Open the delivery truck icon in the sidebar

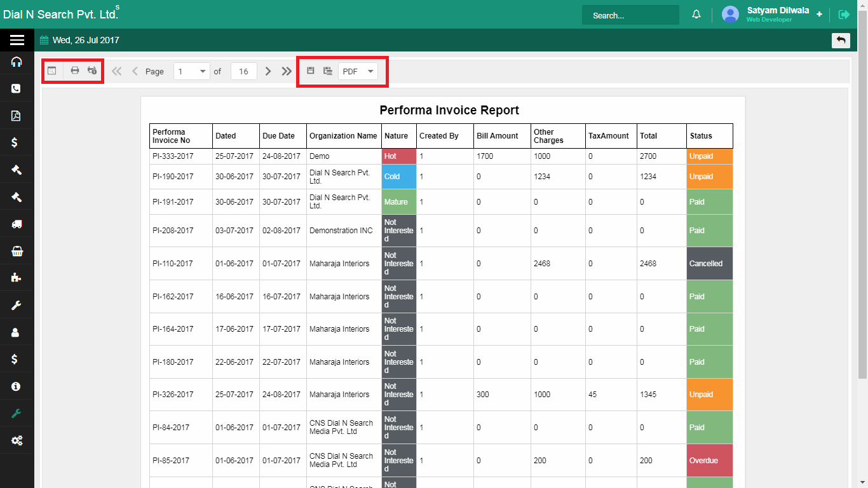coord(17,224)
